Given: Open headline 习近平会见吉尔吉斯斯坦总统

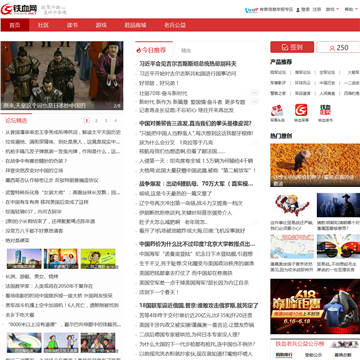Looking at the screenshot, I should click(x=188, y=64).
